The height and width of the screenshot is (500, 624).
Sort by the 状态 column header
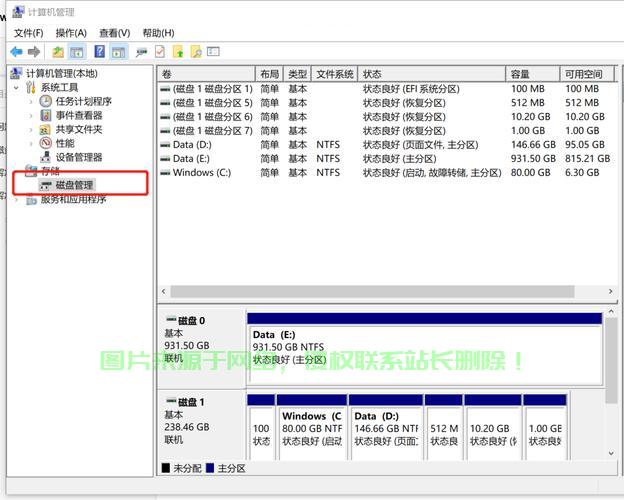tap(432, 74)
